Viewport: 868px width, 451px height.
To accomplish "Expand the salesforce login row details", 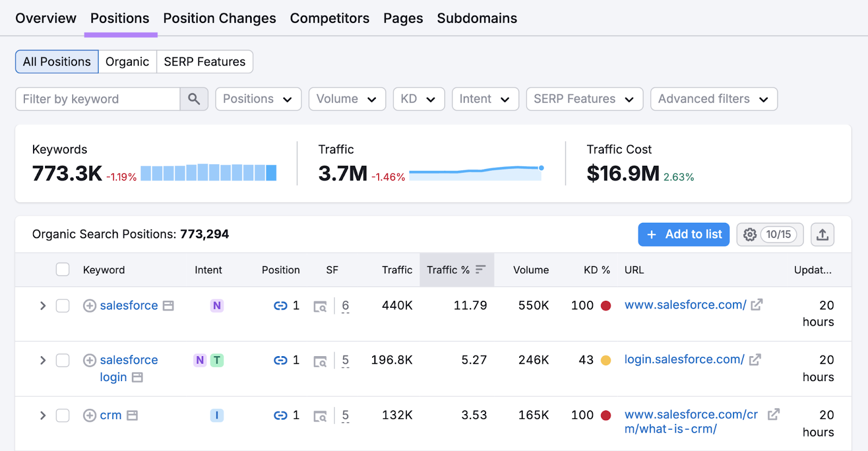I will (x=43, y=360).
